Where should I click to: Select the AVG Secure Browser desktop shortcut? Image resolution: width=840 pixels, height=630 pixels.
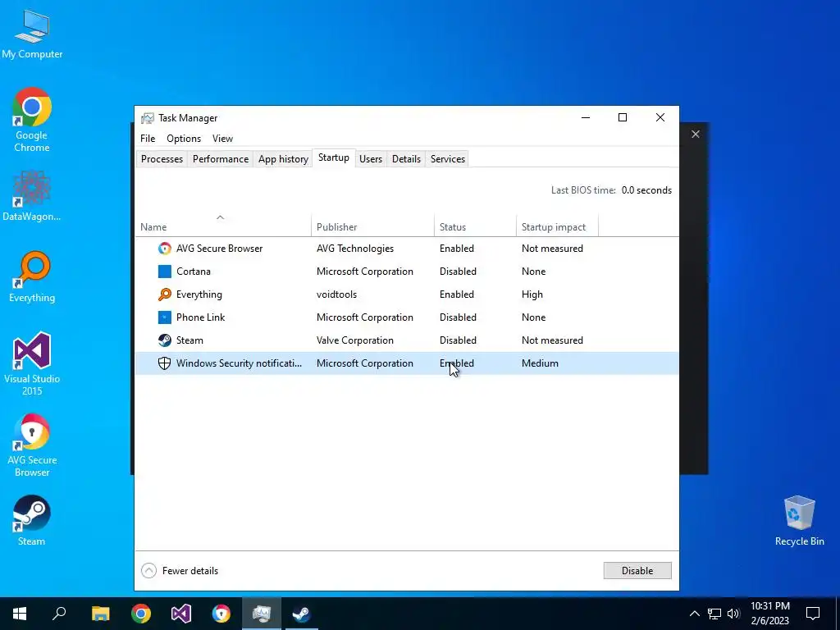(x=32, y=445)
